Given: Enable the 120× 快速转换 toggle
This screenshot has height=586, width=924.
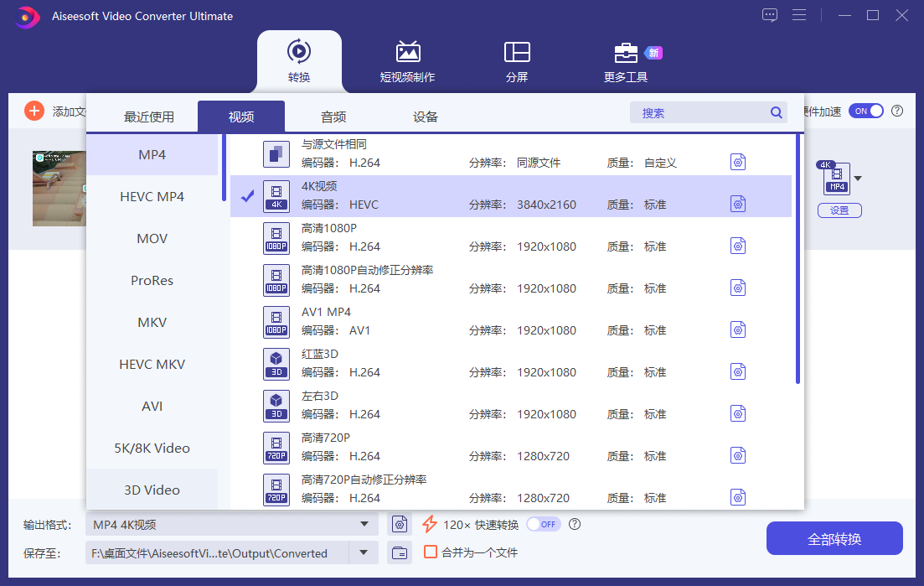Looking at the screenshot, I should (542, 524).
